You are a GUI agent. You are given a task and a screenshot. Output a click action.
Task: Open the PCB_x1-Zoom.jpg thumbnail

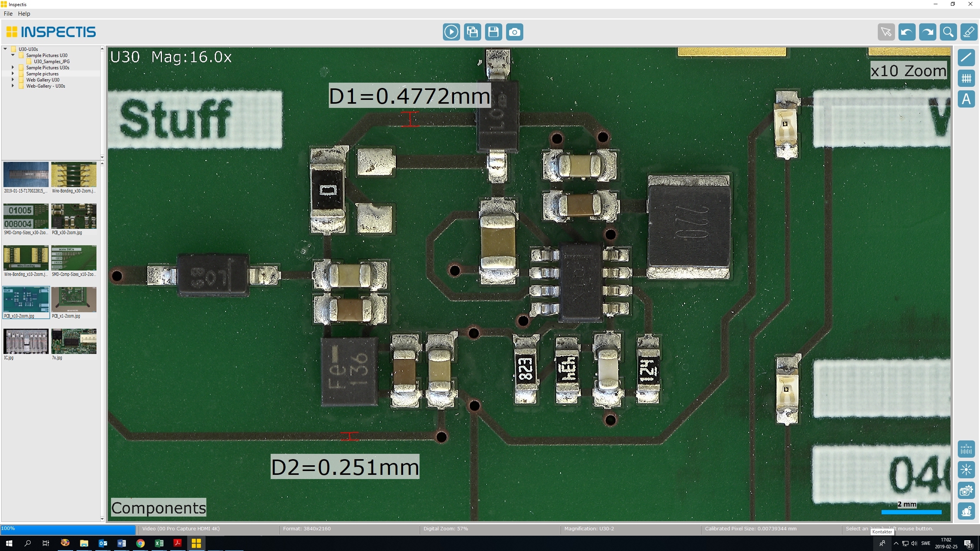point(73,300)
